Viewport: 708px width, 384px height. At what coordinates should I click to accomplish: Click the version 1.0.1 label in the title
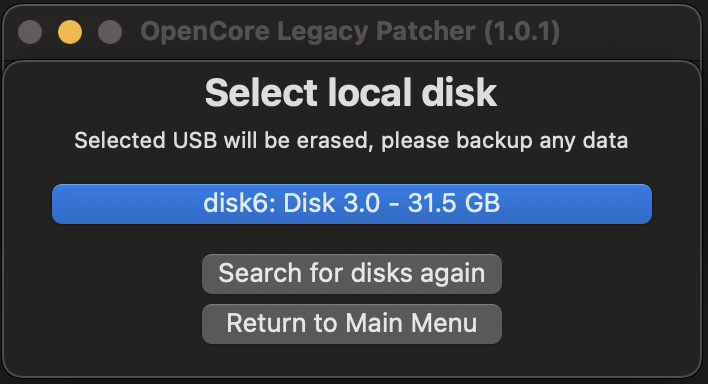522,32
